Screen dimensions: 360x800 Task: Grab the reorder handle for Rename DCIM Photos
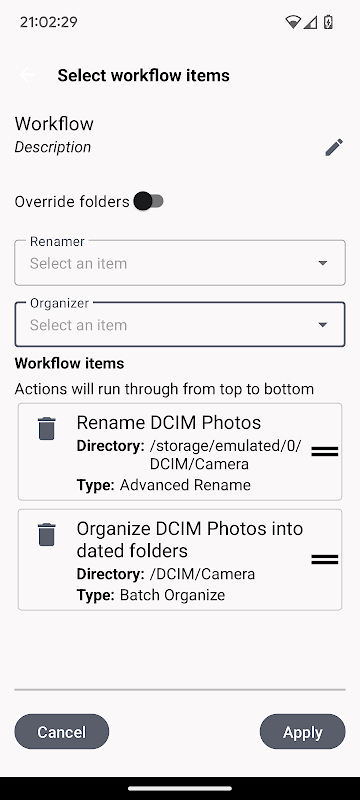[325, 452]
